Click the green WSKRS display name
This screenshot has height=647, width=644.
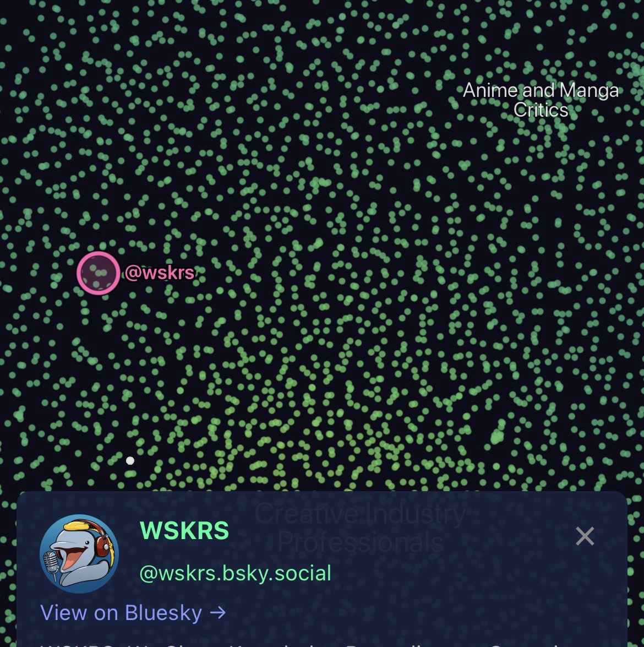click(184, 530)
